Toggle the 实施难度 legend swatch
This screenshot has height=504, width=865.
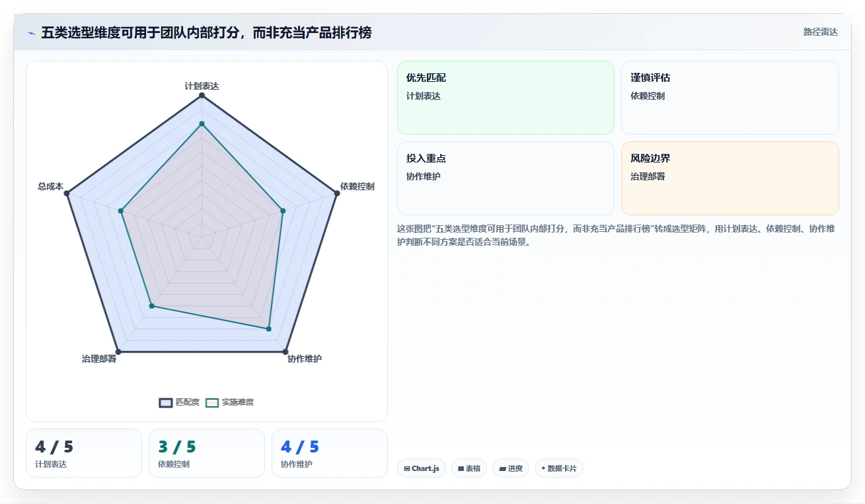(x=212, y=402)
